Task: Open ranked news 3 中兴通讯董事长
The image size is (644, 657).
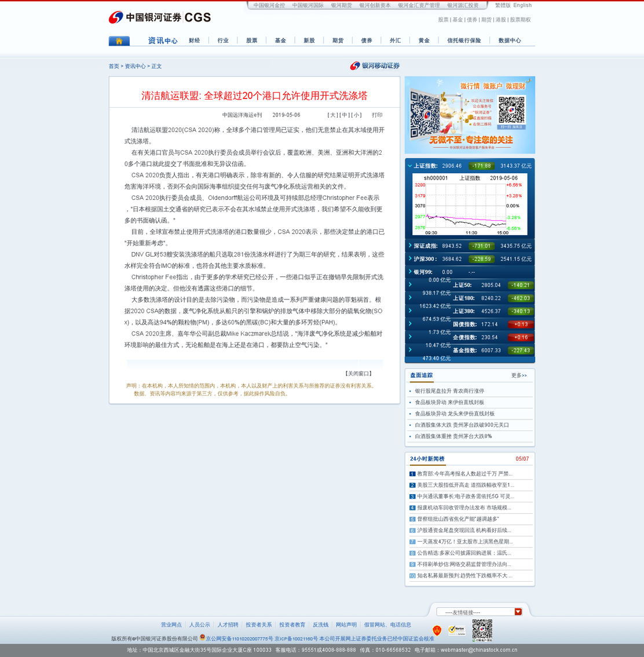Action: [x=466, y=497]
